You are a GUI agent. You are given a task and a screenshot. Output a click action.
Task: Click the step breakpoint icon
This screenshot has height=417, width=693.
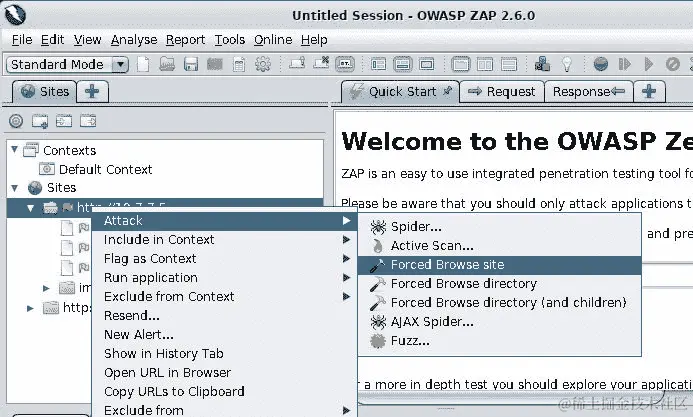[x=624, y=64]
